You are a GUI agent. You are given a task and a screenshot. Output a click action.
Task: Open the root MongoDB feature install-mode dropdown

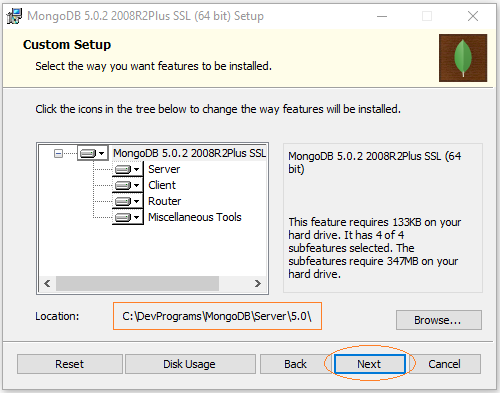[x=93, y=153]
